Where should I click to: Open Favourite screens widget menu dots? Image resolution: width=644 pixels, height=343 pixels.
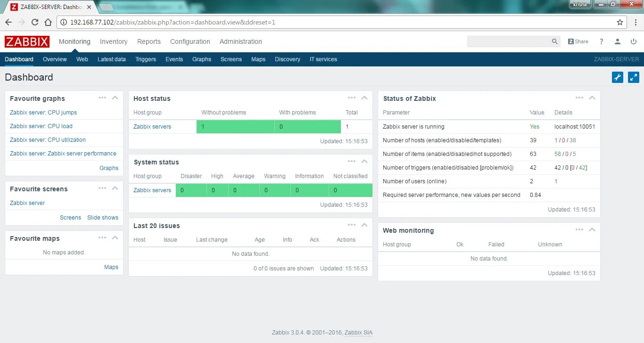pos(102,188)
